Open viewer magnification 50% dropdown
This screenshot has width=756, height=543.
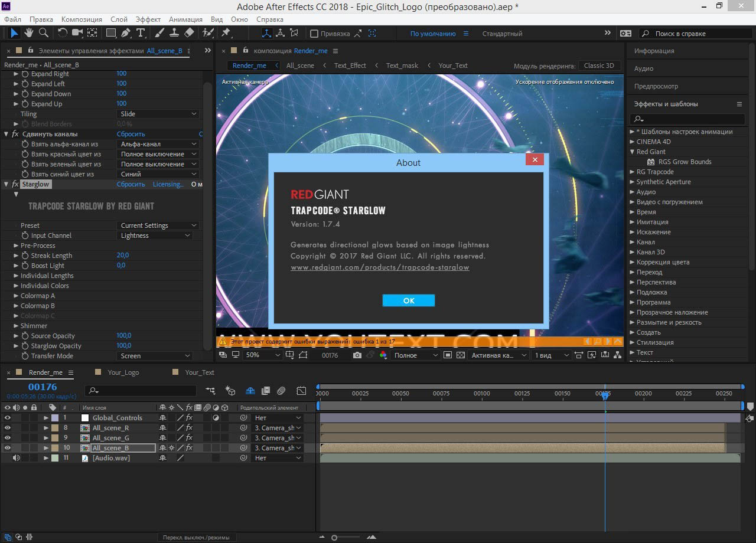262,355
